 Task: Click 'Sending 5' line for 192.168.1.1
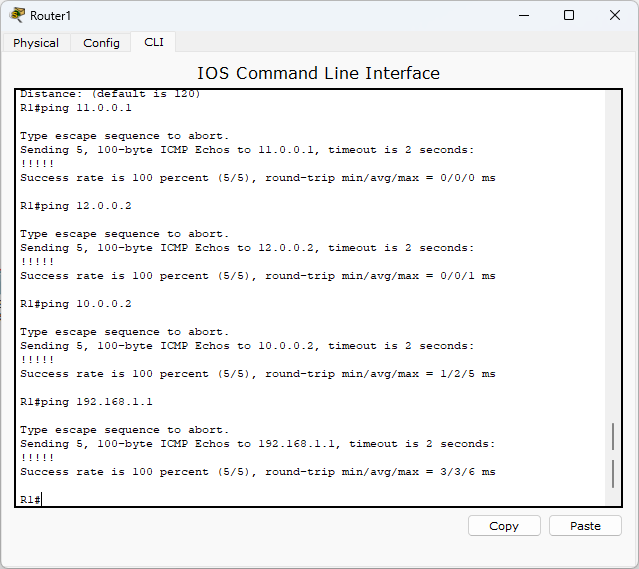pyautogui.click(x=258, y=444)
